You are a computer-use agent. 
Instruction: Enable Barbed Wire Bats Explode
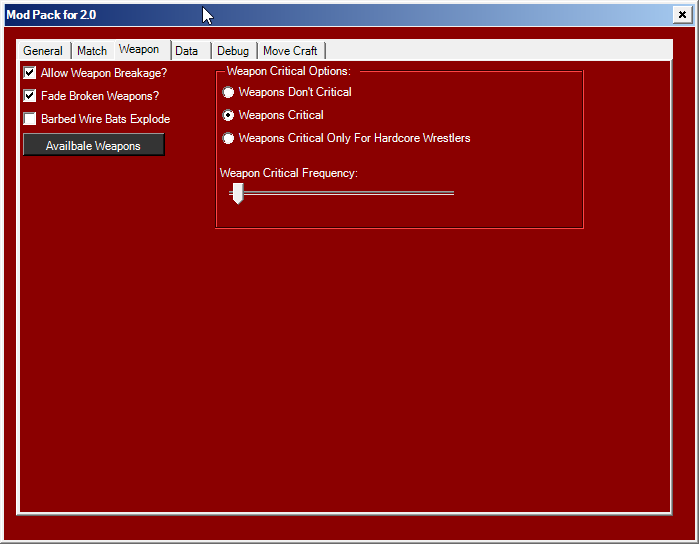(x=30, y=119)
